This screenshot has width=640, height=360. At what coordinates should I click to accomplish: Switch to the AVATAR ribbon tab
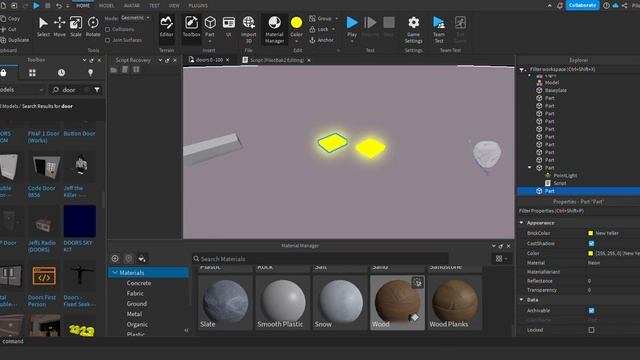[x=132, y=5]
